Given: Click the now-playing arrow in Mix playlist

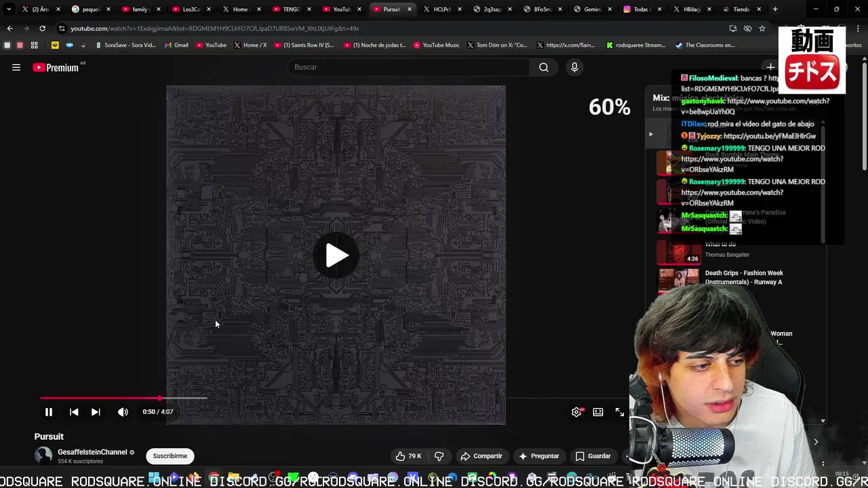Looking at the screenshot, I should point(650,134).
